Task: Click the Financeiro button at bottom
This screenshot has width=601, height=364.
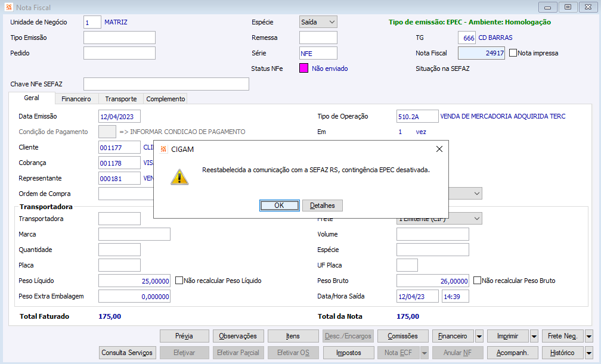Action: point(453,336)
